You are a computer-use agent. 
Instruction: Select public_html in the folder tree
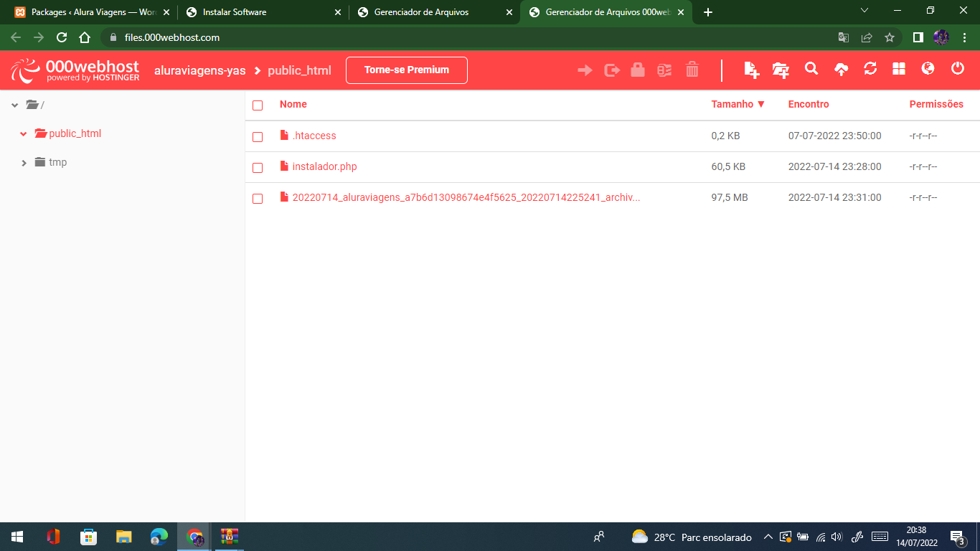75,133
